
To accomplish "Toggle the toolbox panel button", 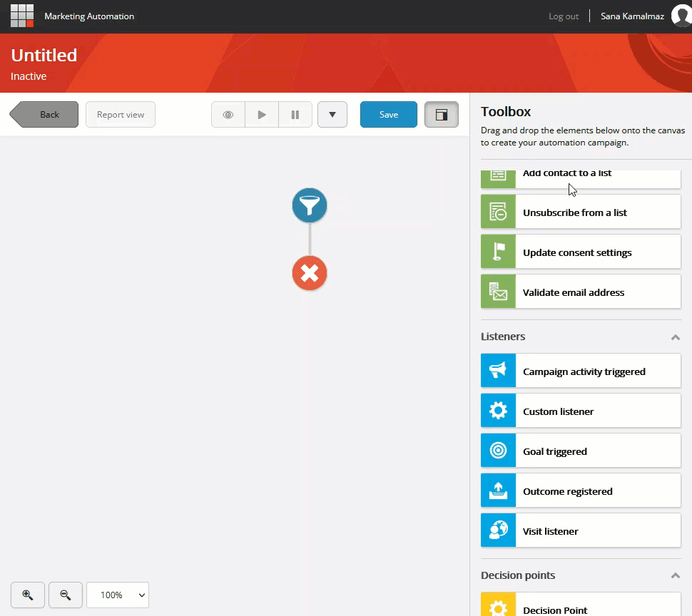I will 442,115.
